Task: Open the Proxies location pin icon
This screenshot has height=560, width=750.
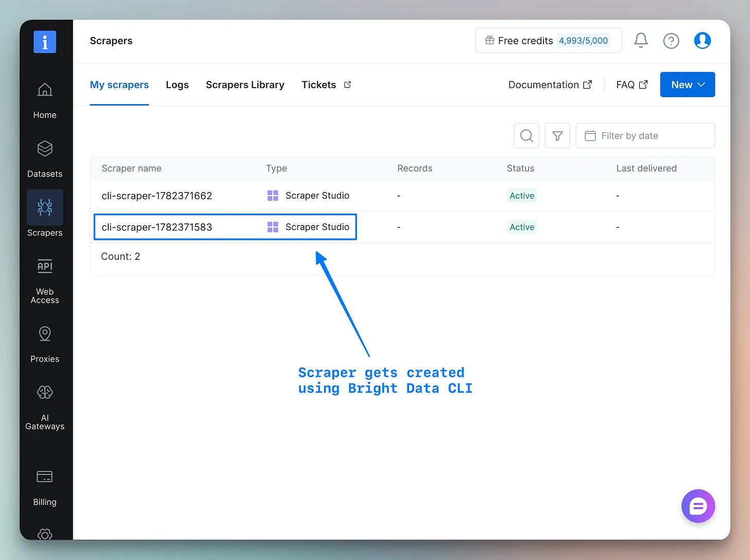Action: [45, 334]
